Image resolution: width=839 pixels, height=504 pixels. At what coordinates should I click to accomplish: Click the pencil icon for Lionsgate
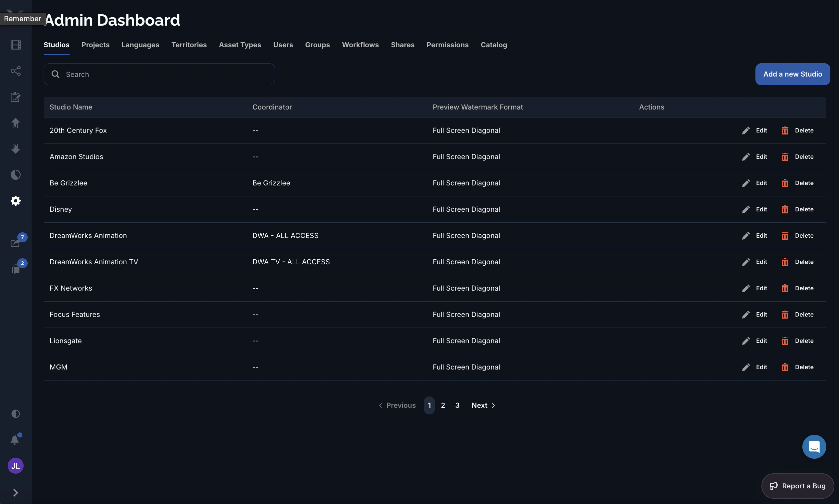click(x=746, y=341)
